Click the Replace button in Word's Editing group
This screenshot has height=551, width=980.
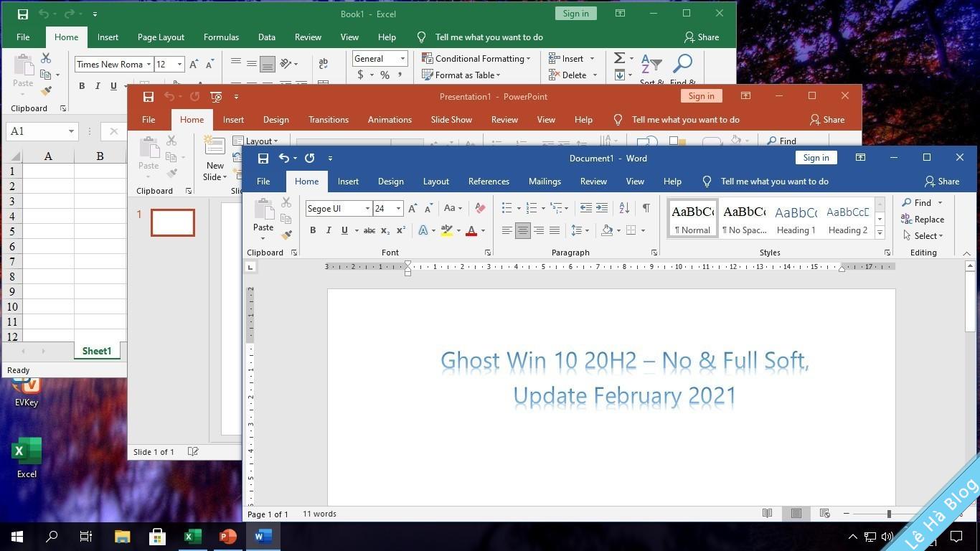(x=923, y=220)
